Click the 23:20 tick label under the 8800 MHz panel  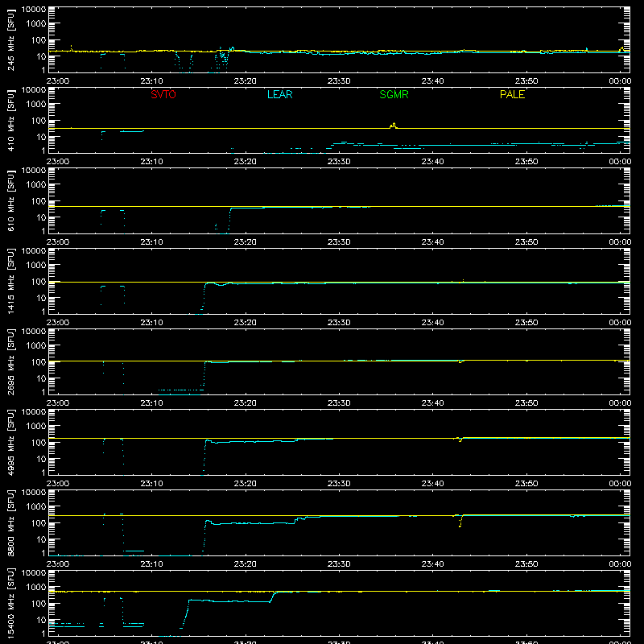tap(246, 564)
